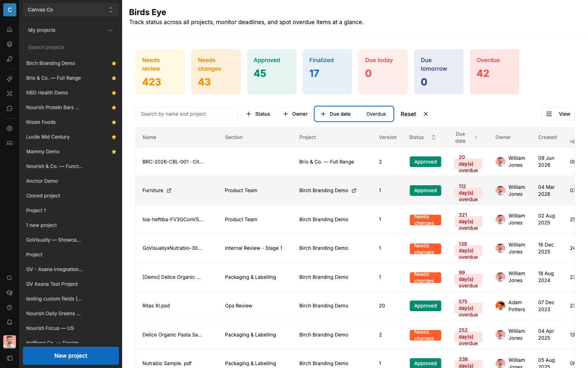Screen dimensions: 588x368
Task: Click the Search projects field
Action: point(71,47)
